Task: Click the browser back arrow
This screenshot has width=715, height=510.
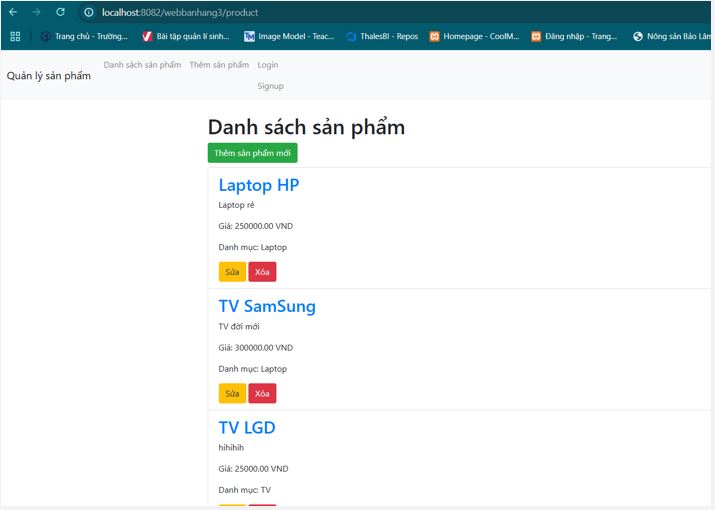Action: pos(13,12)
